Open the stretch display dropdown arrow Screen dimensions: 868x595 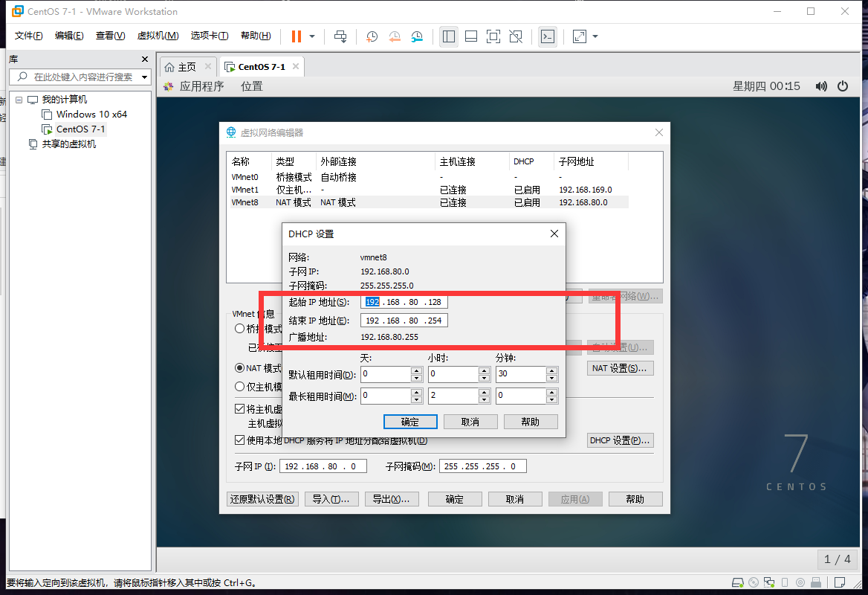pos(595,36)
